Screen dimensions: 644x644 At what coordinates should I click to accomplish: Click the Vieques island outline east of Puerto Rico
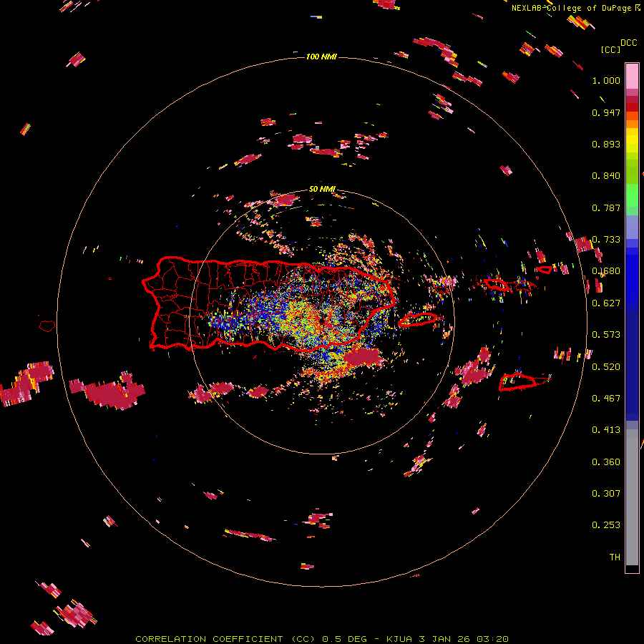(x=418, y=320)
